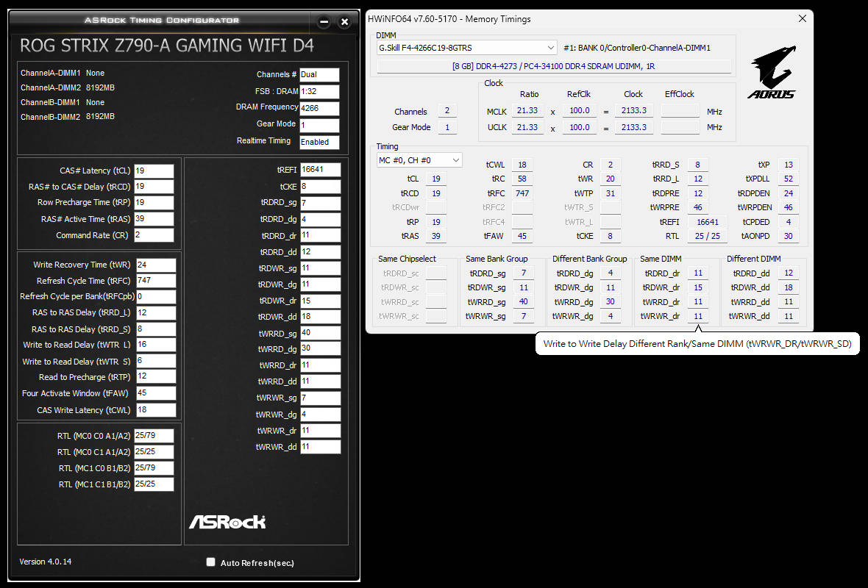This screenshot has width=868, height=588.
Task: Click the tXPDLL value 52 in HWiNFO64
Action: (789, 179)
